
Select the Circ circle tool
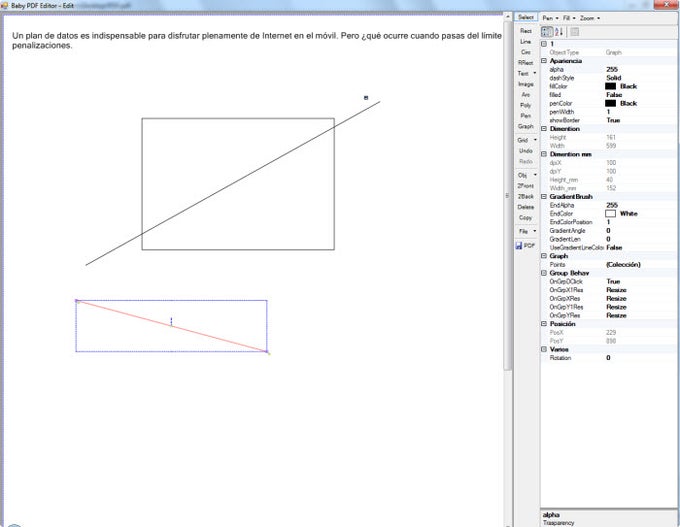tap(526, 52)
